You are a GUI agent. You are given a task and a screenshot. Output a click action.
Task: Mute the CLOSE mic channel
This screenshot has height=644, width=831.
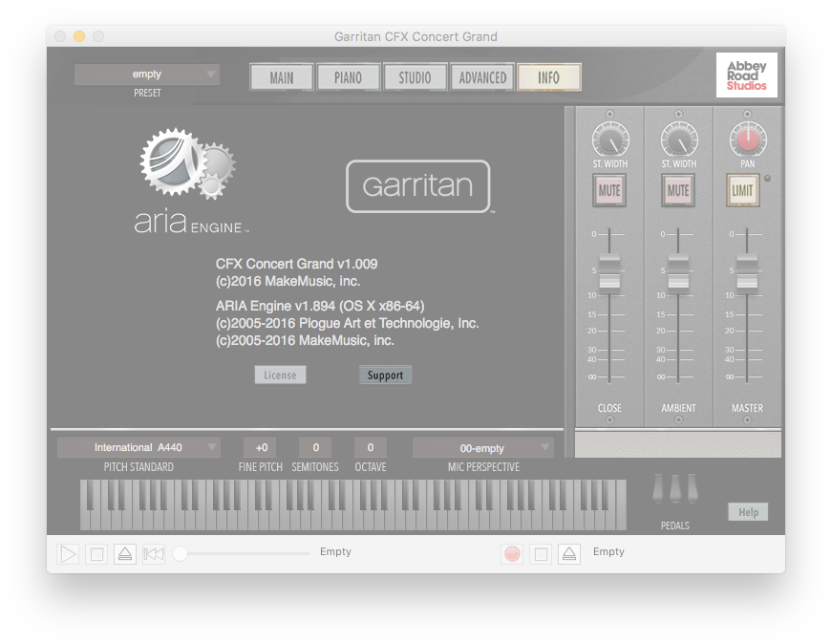click(609, 190)
